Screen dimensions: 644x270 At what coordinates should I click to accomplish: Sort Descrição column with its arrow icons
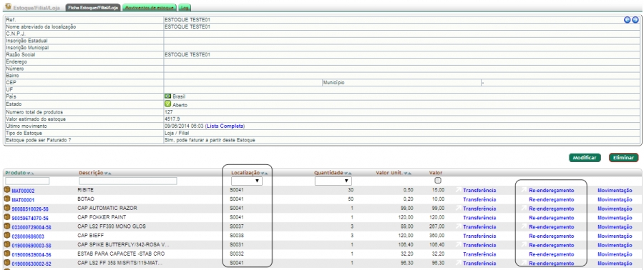click(x=107, y=174)
